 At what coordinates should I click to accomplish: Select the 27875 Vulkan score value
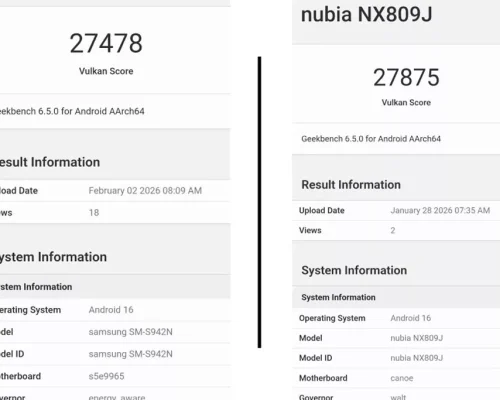[406, 77]
